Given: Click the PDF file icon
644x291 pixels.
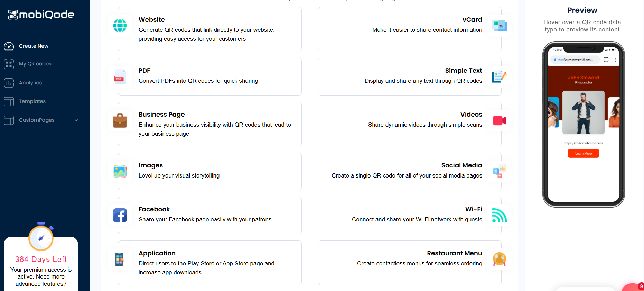Looking at the screenshot, I should [x=120, y=76].
